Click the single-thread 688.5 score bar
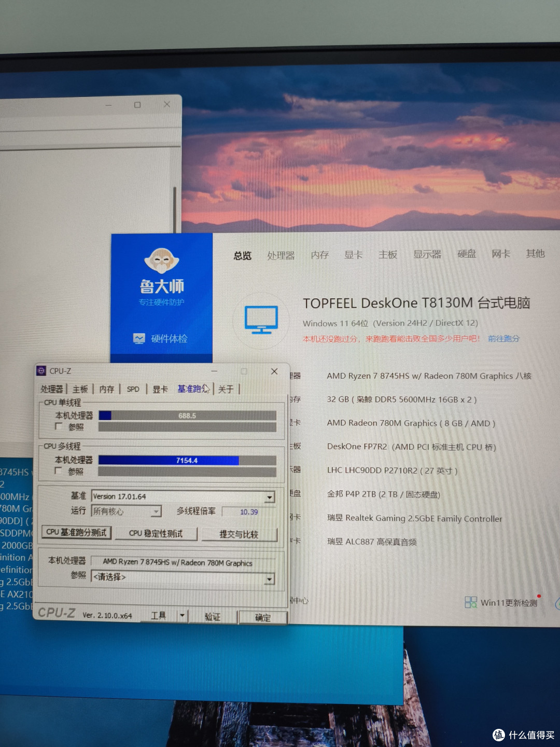Screen dimensions: 560x747 (187, 416)
